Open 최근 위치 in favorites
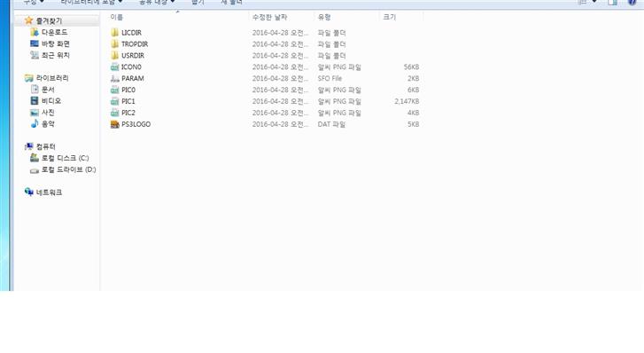Image resolution: width=644 pixels, height=353 pixels. [56, 55]
